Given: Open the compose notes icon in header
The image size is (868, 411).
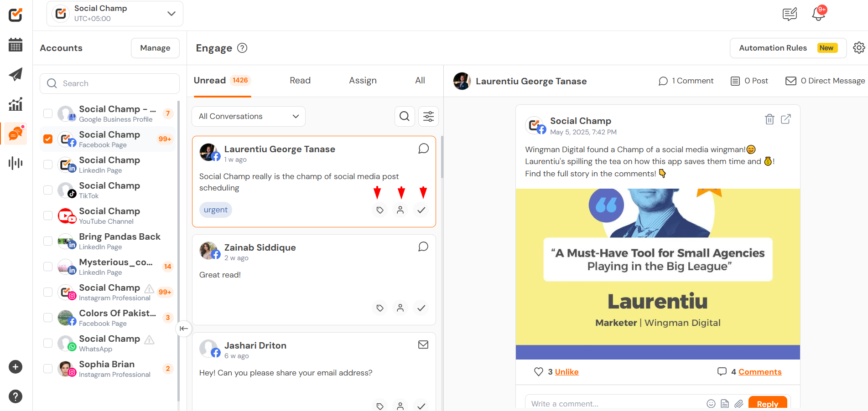Looking at the screenshot, I should (790, 14).
